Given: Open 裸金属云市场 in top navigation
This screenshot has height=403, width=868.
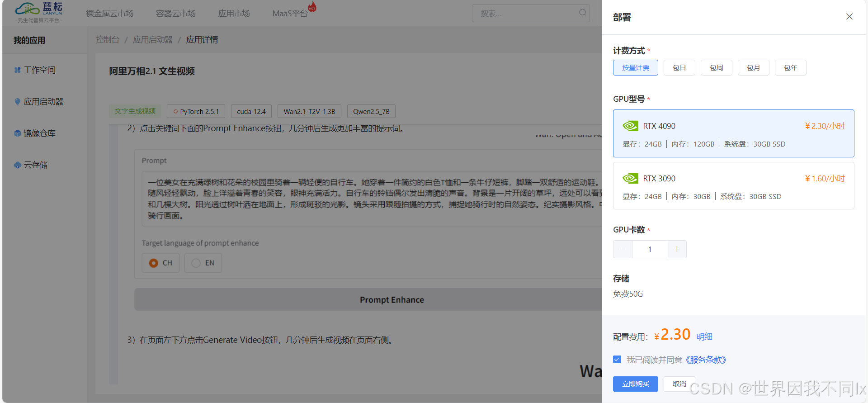Looking at the screenshot, I should [x=109, y=14].
